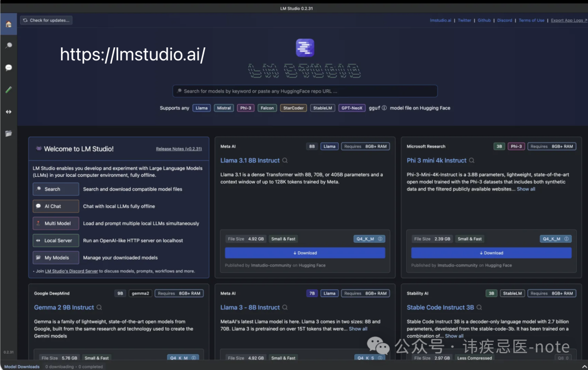588x370 pixels.
Task: Click the Phi-3 tag under search bar
Action: (x=246, y=108)
